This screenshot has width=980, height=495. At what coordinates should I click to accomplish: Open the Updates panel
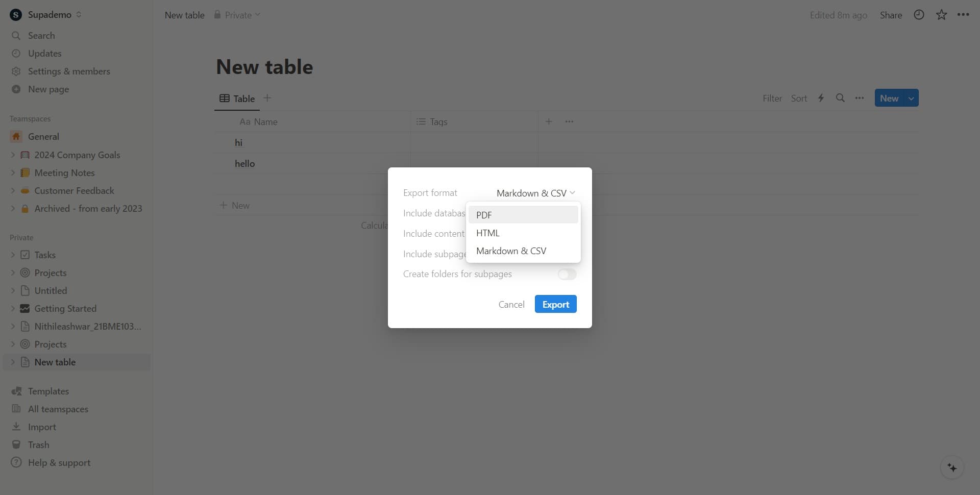click(x=44, y=53)
